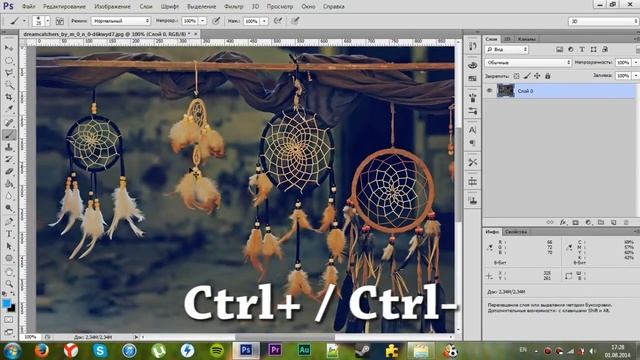Open the brush flow slider arrow
Viewport: 640px width, 360px height.
264,20
